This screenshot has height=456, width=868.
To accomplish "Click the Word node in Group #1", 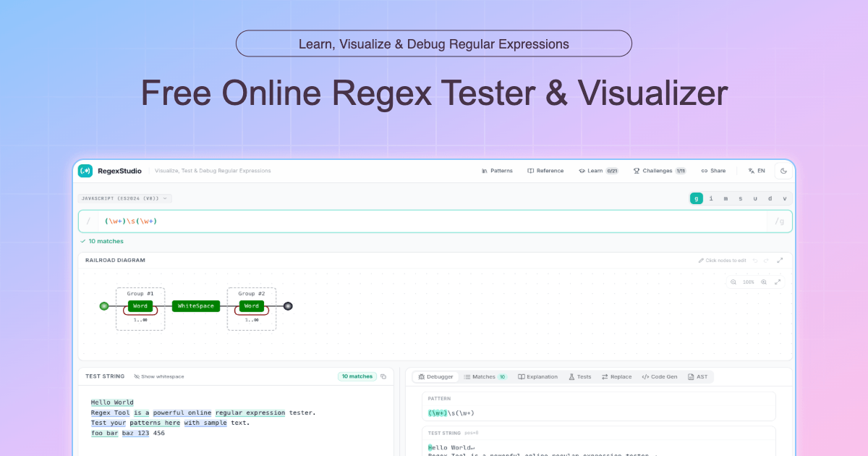I will click(140, 306).
